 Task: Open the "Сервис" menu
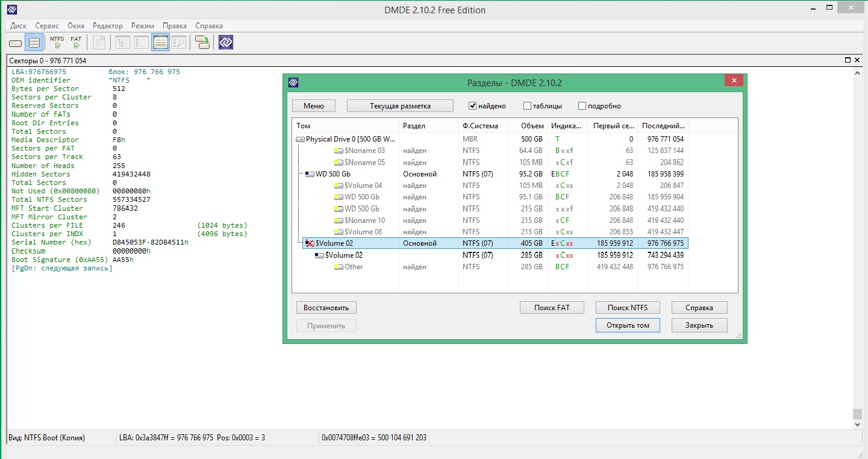tap(47, 26)
